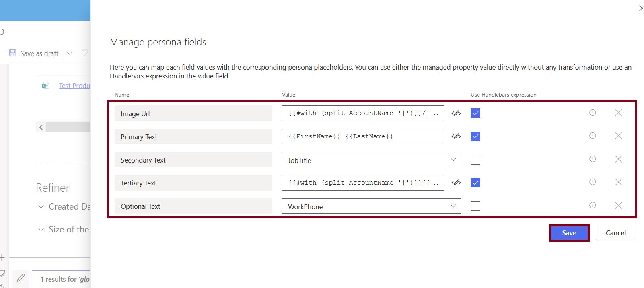
Task: Click the Secondary Text name field
Action: (x=193, y=160)
